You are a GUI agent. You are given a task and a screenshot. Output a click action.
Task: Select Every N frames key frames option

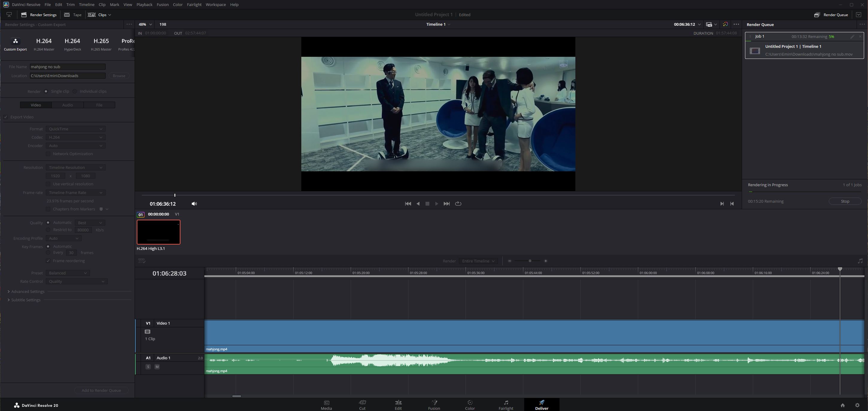48,253
